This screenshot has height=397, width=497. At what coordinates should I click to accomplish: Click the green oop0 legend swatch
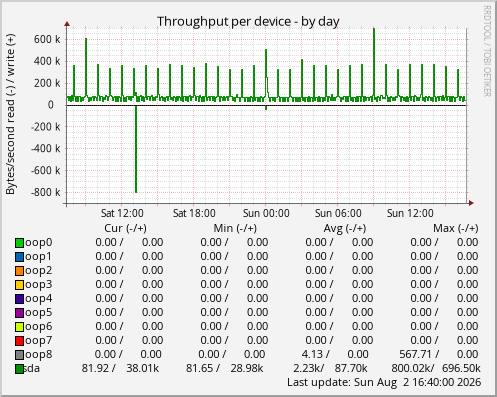(x=19, y=243)
